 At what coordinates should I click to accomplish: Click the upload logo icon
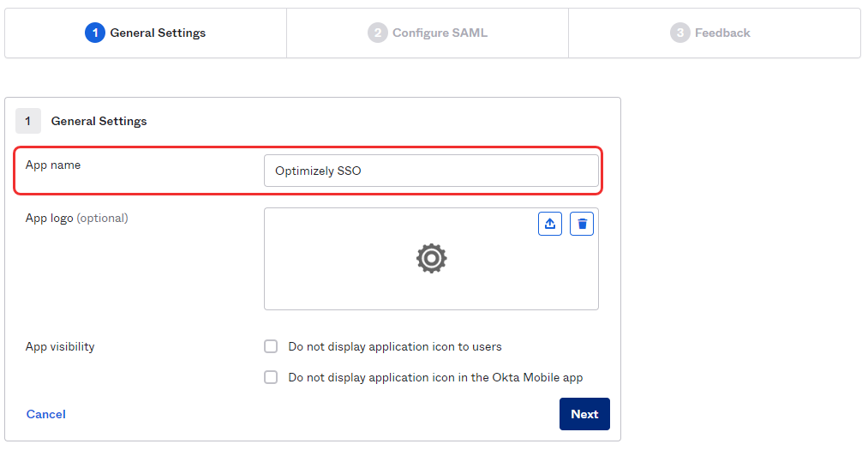[x=550, y=224]
